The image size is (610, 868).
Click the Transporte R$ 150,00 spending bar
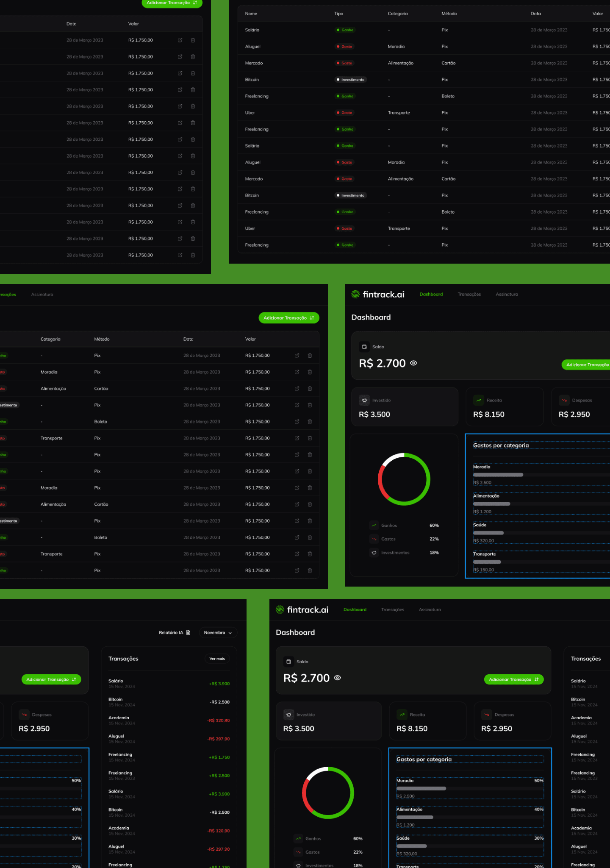pos(487,562)
